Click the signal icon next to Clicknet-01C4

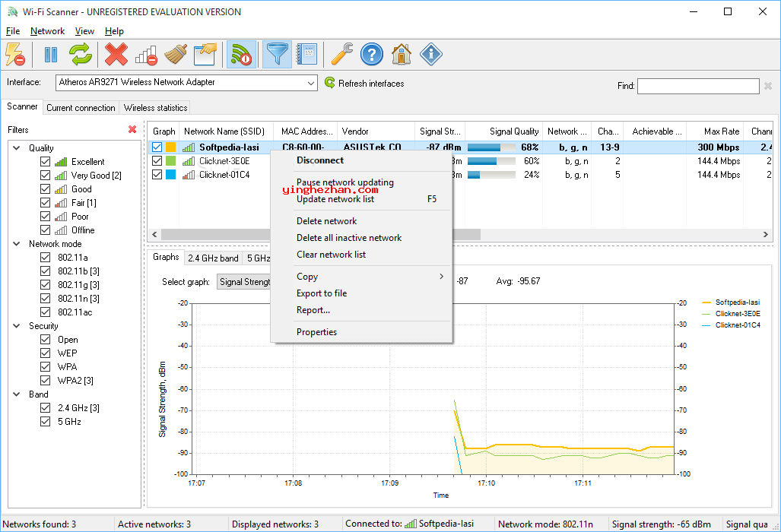coord(189,175)
